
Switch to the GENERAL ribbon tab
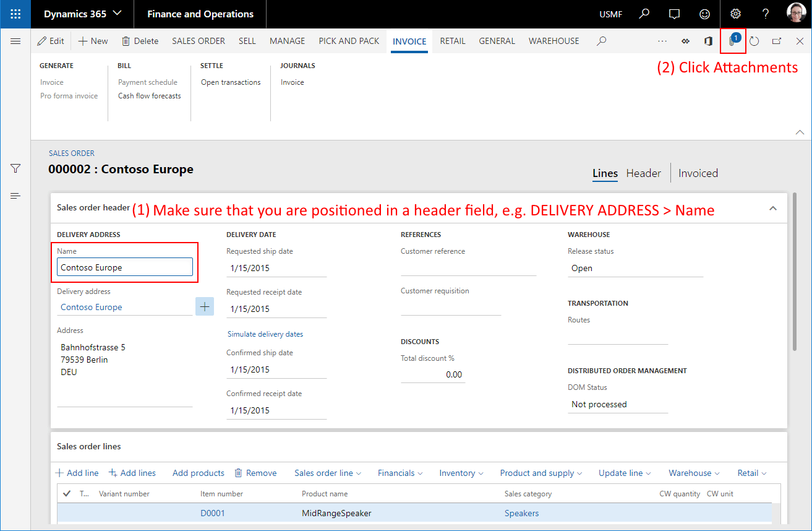(x=497, y=41)
